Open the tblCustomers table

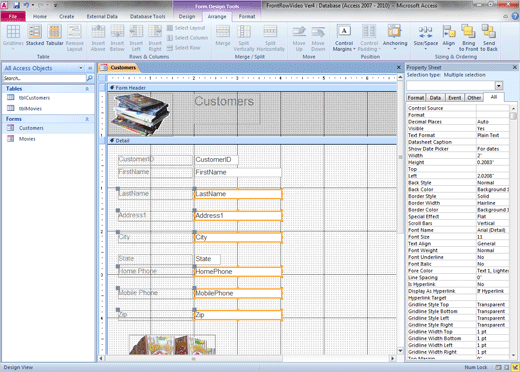click(34, 98)
